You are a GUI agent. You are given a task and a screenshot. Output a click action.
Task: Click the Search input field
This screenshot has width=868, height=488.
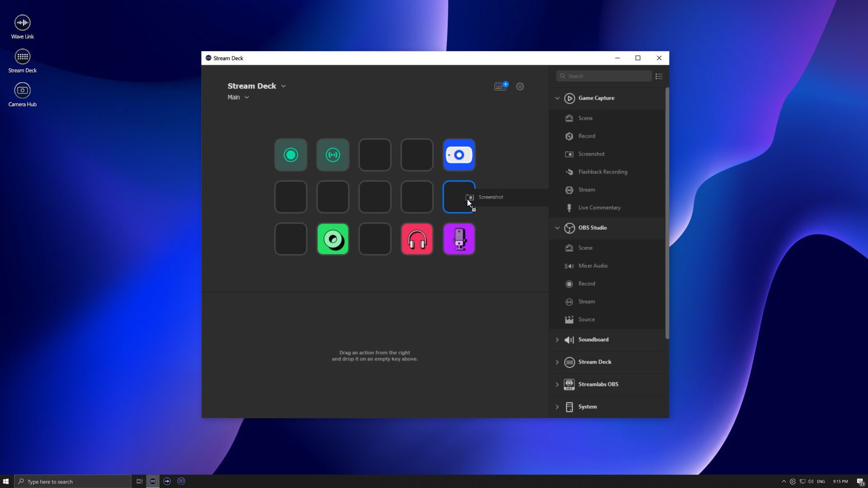coord(604,75)
